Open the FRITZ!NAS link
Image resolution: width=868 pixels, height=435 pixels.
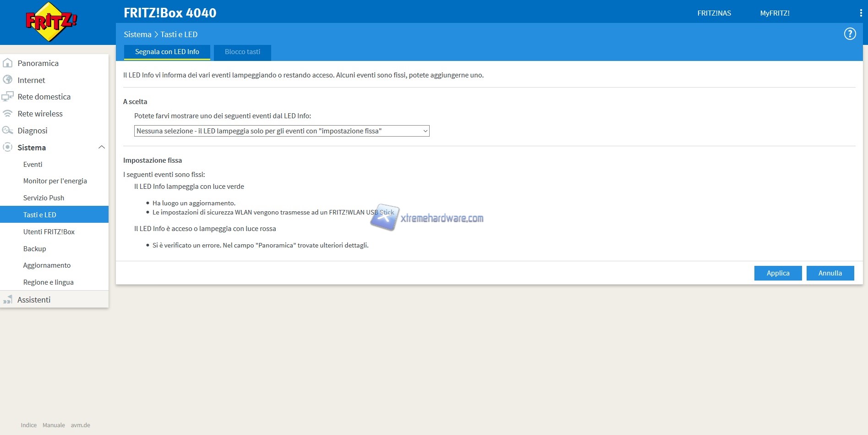(x=714, y=13)
